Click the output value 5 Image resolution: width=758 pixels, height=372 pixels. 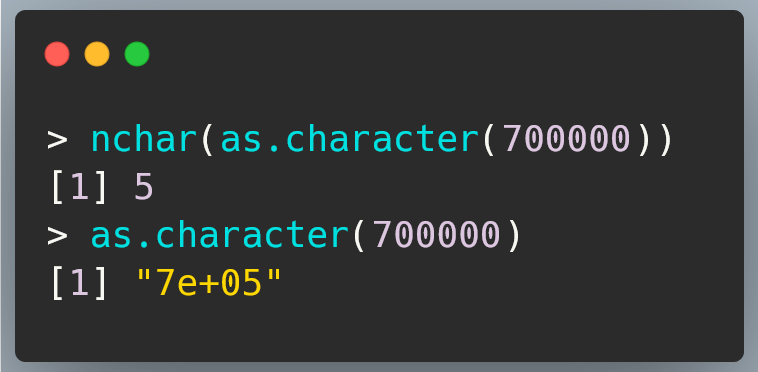coord(144,187)
